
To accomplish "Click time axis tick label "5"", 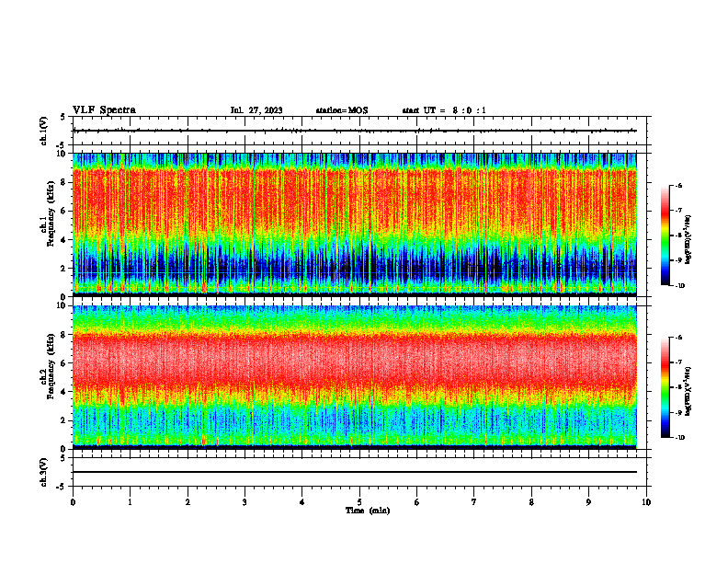I will (359, 502).
